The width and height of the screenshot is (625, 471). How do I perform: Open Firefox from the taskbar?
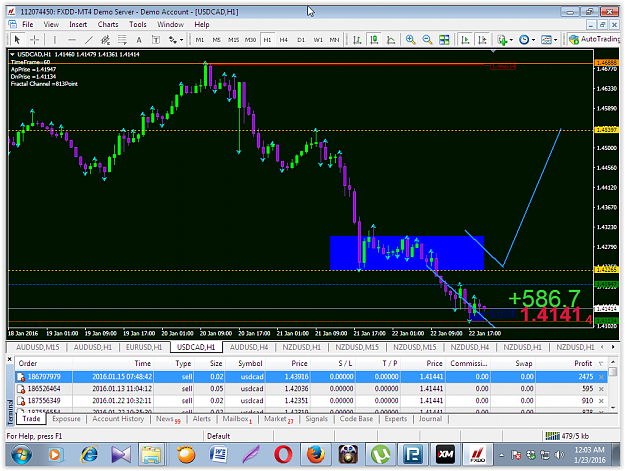point(315,455)
